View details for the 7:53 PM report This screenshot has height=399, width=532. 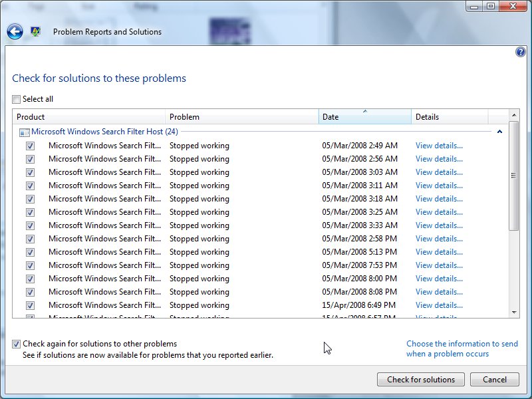439,265
